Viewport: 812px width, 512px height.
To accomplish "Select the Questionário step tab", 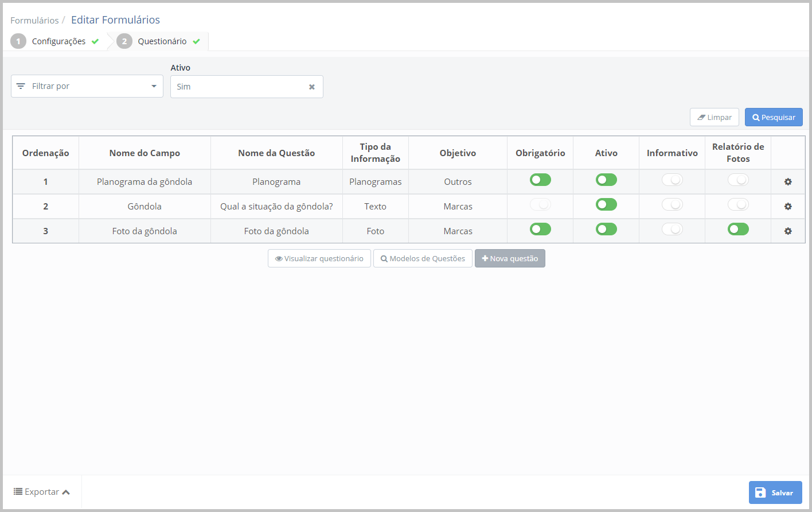I will (162, 41).
